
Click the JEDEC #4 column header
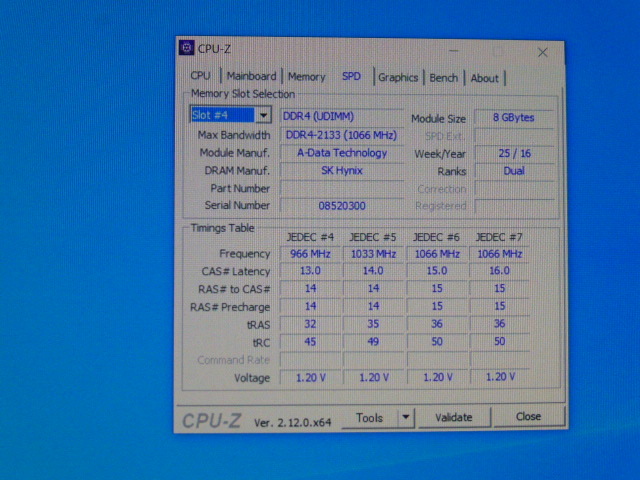[x=310, y=237]
